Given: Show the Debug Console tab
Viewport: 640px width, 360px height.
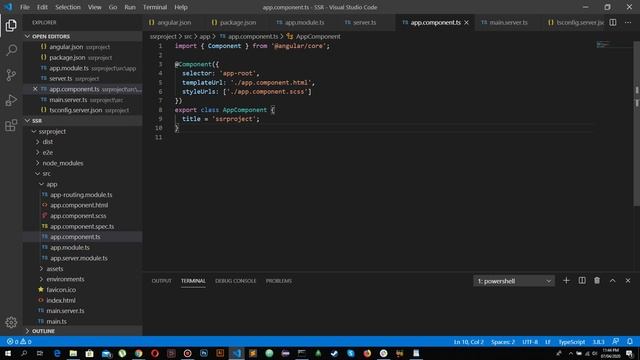Looking at the screenshot, I should 236,281.
